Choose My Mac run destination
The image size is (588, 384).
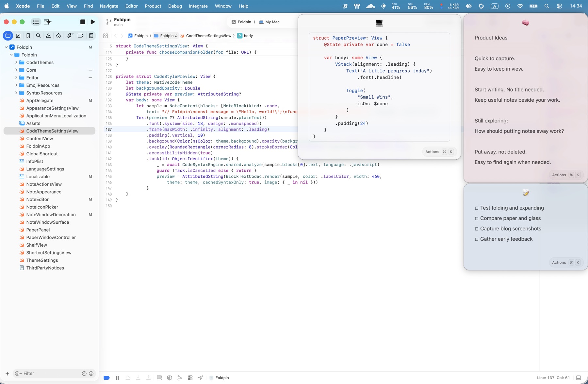coord(269,22)
